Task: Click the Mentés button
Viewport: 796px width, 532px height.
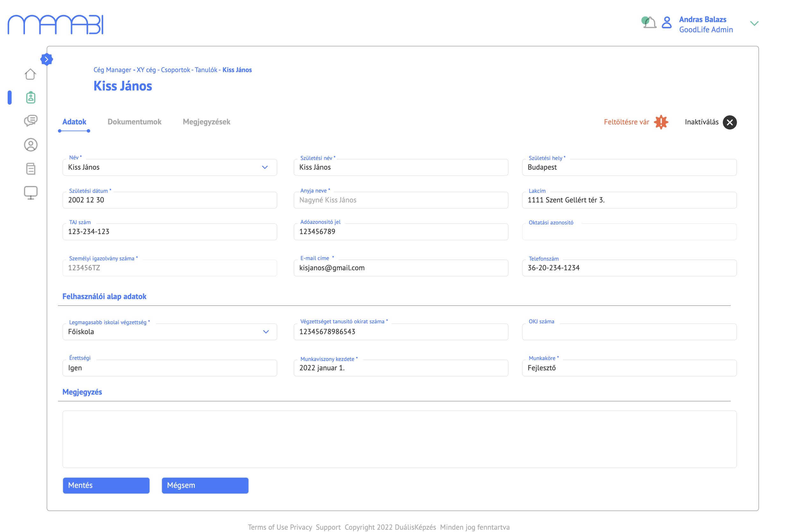Action: [106, 485]
